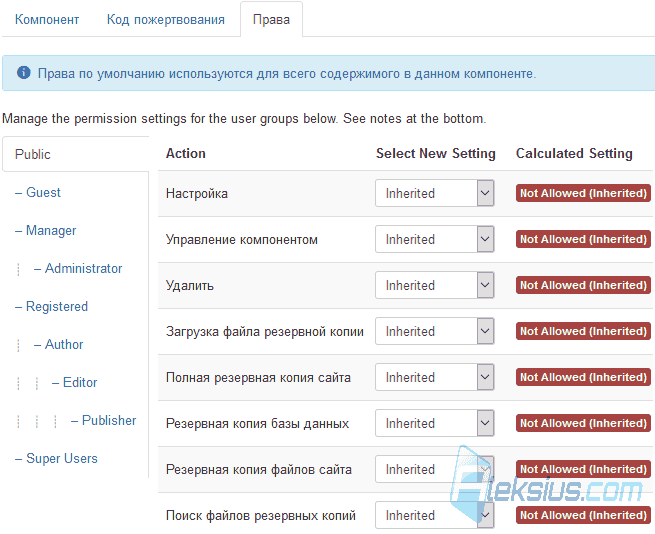
Task: Open the Полная резервная копия сайта dropdown
Action: (x=435, y=377)
